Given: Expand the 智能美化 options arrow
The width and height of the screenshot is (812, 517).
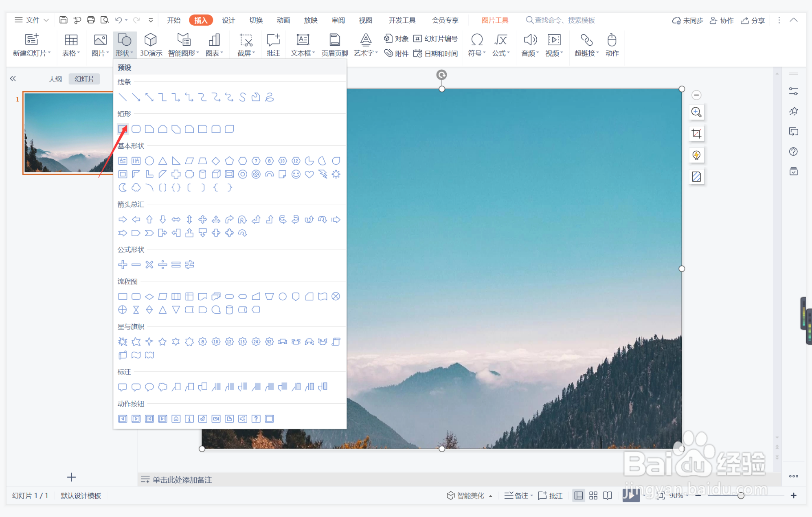Looking at the screenshot, I should pyautogui.click(x=491, y=496).
